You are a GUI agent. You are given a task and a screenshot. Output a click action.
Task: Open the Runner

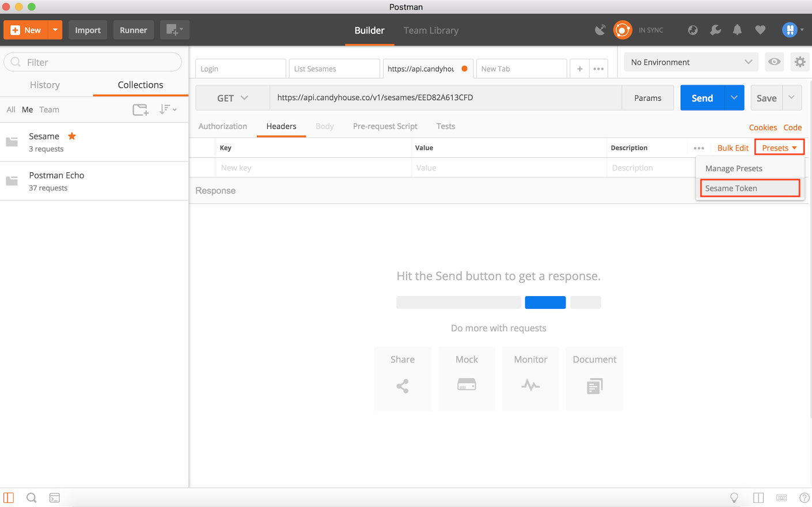coord(133,30)
